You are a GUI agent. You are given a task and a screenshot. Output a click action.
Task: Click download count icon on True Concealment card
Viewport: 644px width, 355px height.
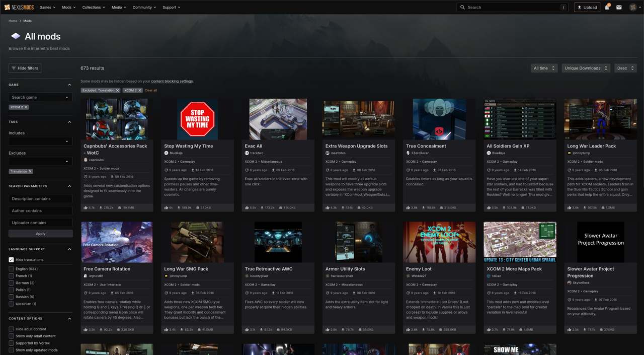[x=424, y=207]
